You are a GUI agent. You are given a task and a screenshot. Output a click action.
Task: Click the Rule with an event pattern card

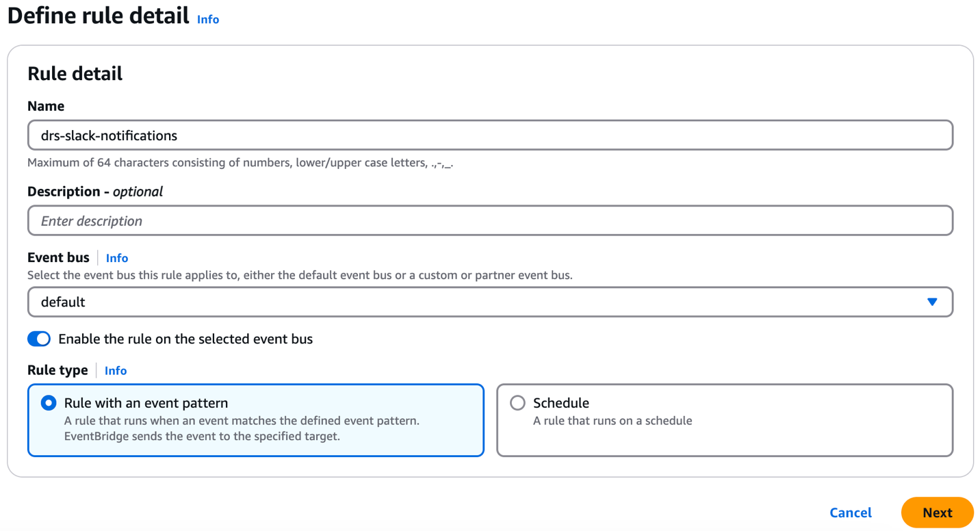click(255, 421)
